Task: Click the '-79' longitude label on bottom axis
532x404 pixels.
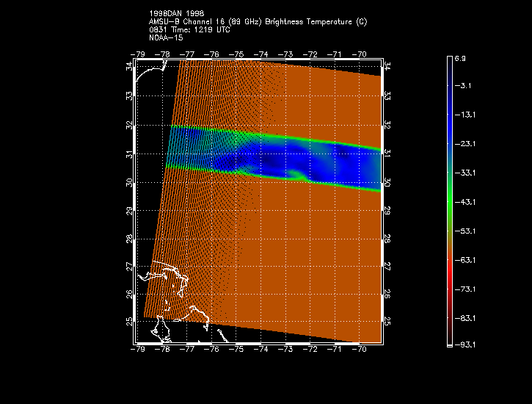Action: (138, 350)
